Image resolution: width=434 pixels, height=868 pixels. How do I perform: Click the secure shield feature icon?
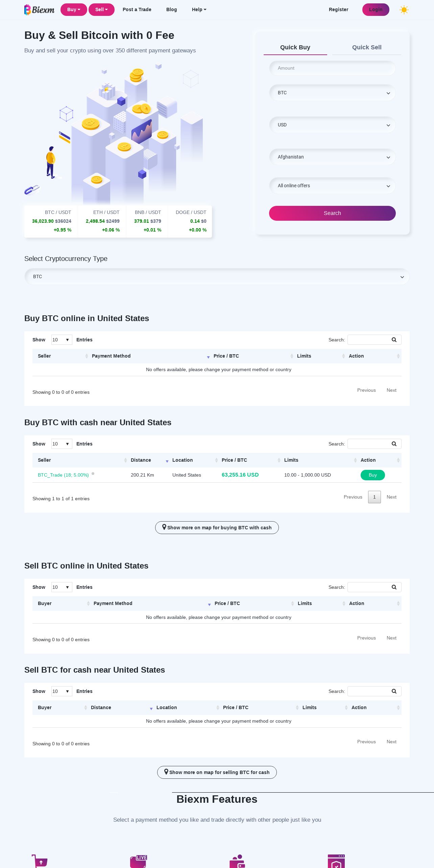(336, 861)
